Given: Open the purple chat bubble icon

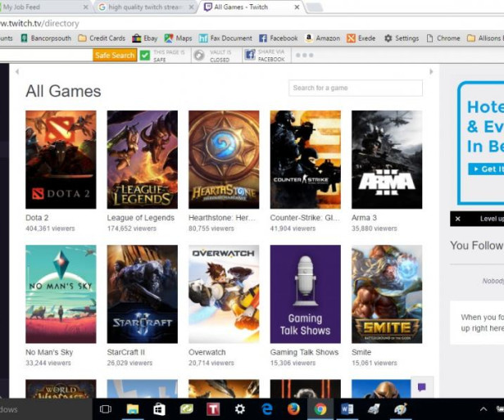Looking at the screenshot, I should point(422,387).
